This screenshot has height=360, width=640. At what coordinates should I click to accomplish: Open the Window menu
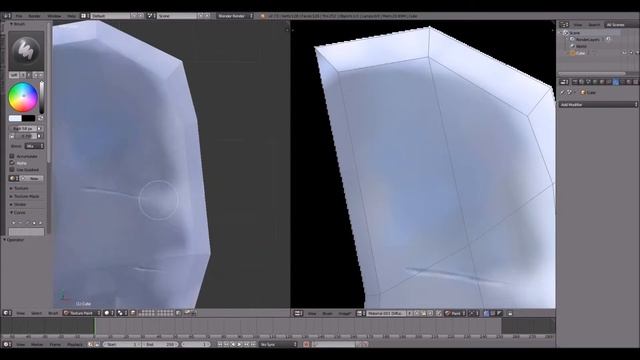54,16
